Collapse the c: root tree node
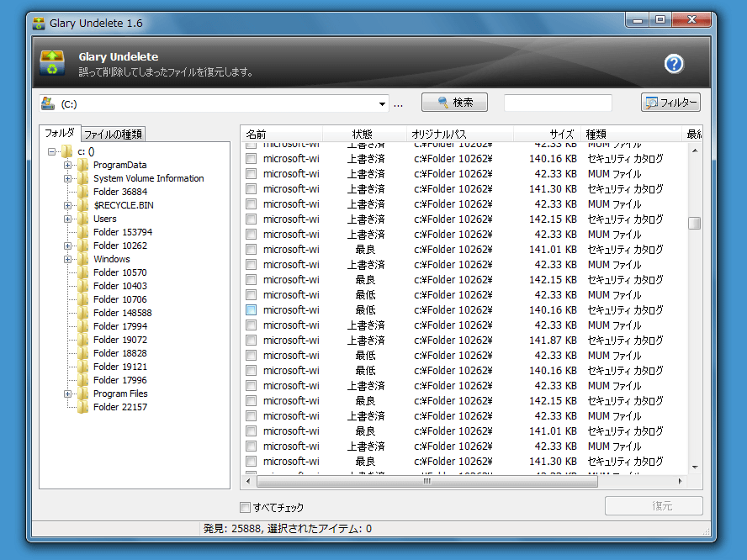This screenshot has width=747, height=560. click(51, 152)
